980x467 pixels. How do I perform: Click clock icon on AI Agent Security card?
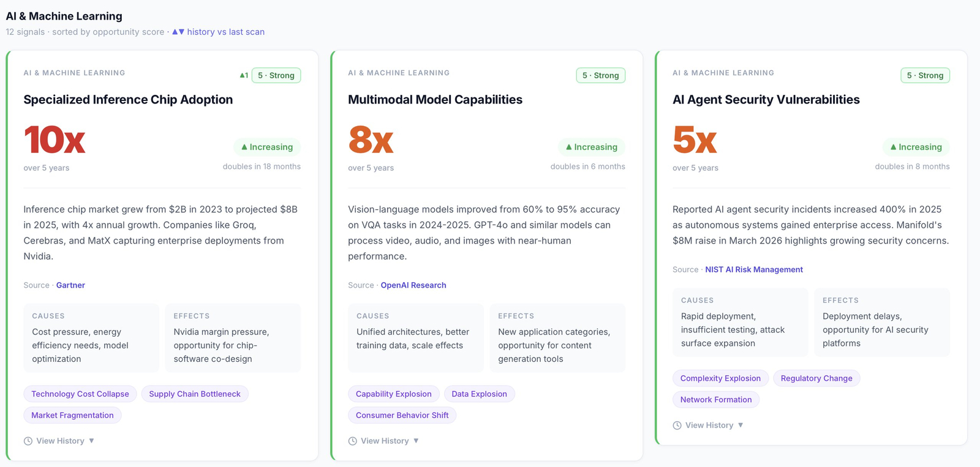click(677, 425)
